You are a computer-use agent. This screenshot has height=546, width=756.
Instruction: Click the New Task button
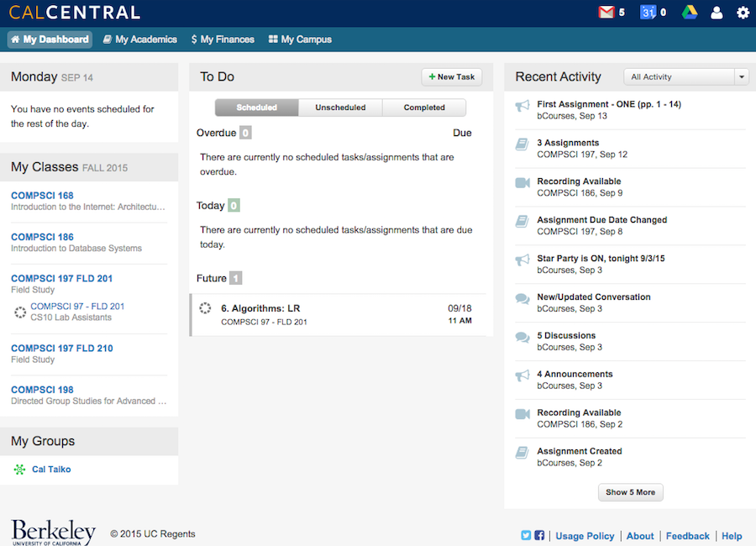[x=452, y=77]
